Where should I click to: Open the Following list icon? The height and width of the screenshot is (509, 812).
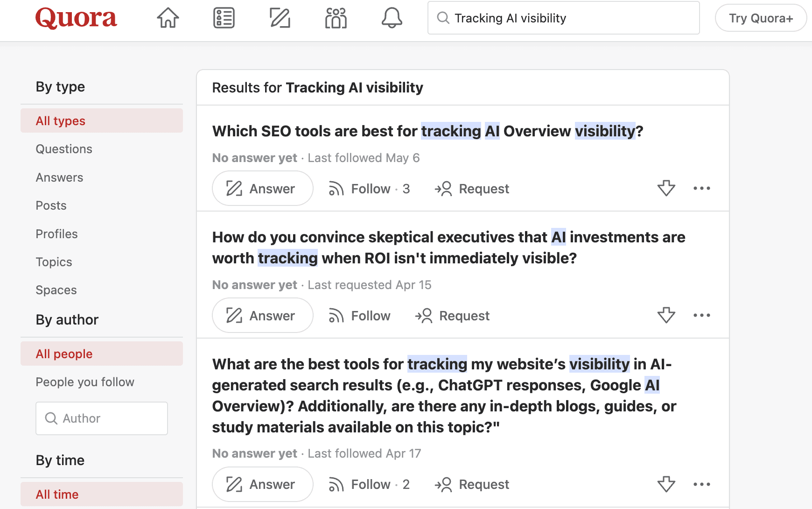(224, 18)
